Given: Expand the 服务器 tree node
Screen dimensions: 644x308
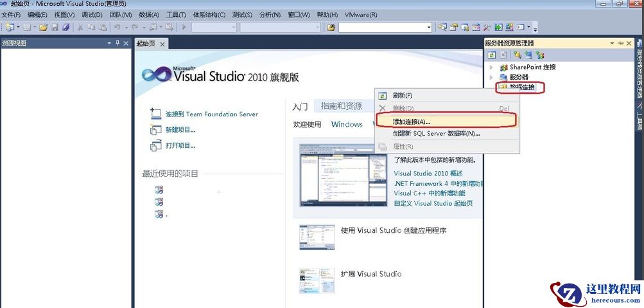Looking at the screenshot, I should 491,77.
